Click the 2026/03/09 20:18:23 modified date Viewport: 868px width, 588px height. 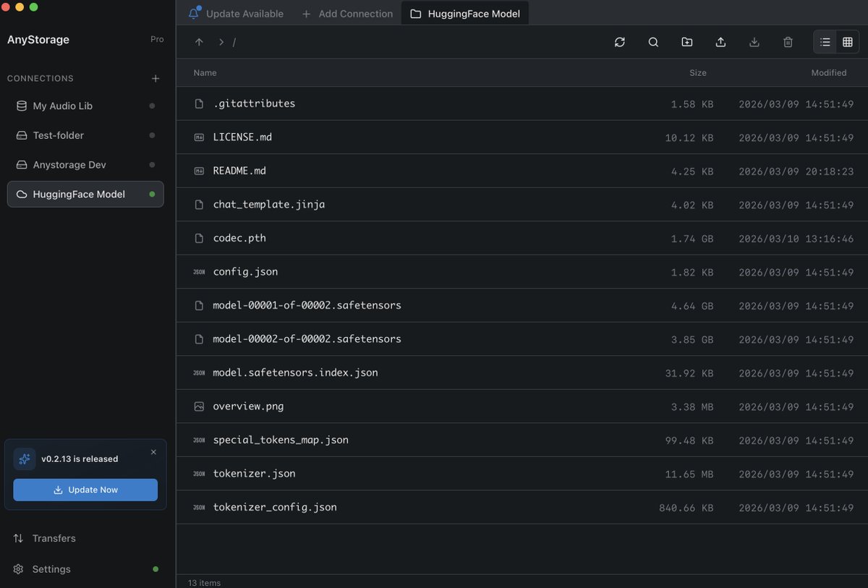(796, 171)
